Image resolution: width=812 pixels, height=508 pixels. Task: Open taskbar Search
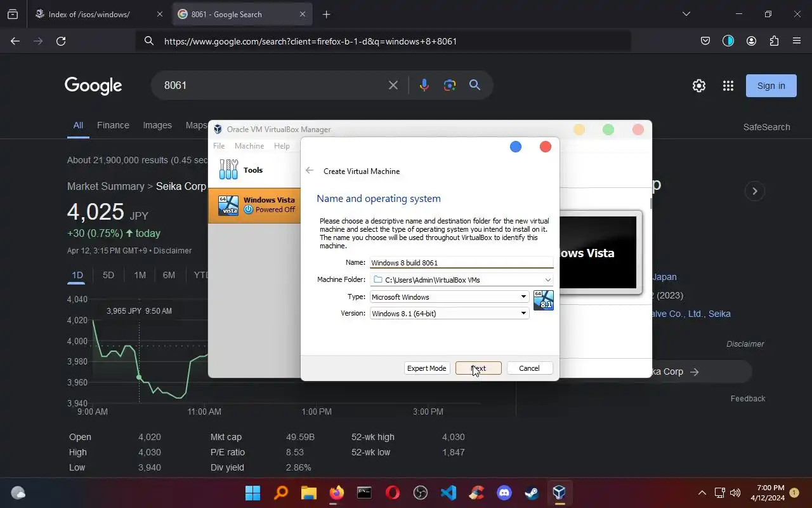click(280, 493)
